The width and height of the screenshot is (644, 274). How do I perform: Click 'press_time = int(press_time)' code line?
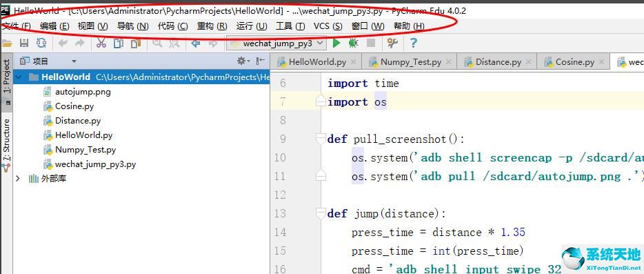[437, 251]
